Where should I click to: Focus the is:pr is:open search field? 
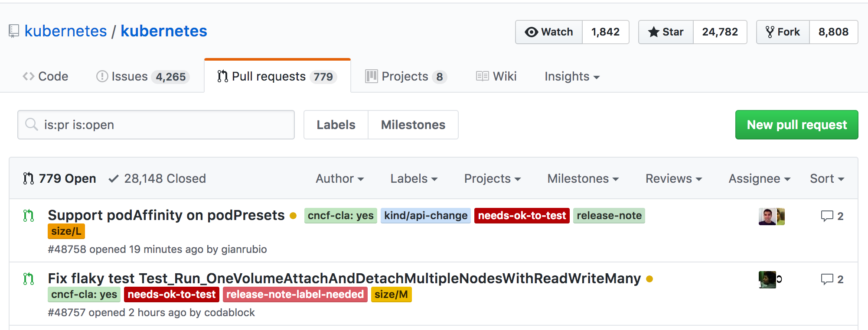coord(156,125)
